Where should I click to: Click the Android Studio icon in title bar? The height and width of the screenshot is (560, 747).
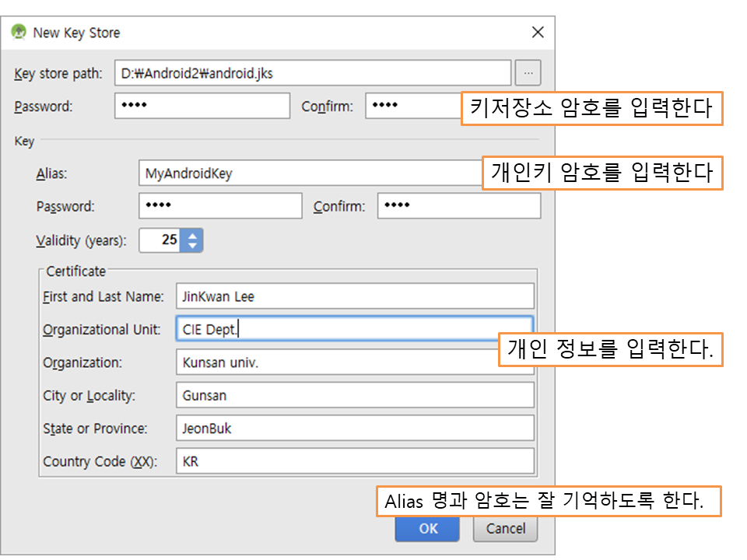[19, 33]
